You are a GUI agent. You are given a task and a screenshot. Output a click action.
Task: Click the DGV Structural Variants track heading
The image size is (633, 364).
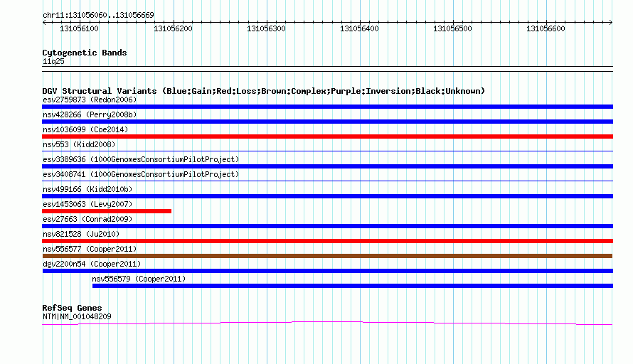[264, 91]
